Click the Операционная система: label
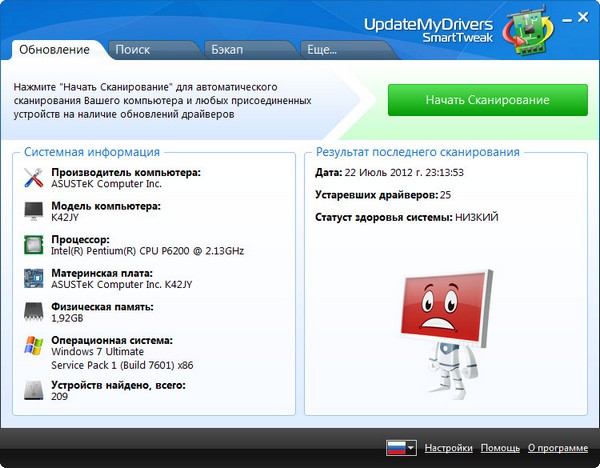The height and width of the screenshot is (468, 600). click(112, 340)
